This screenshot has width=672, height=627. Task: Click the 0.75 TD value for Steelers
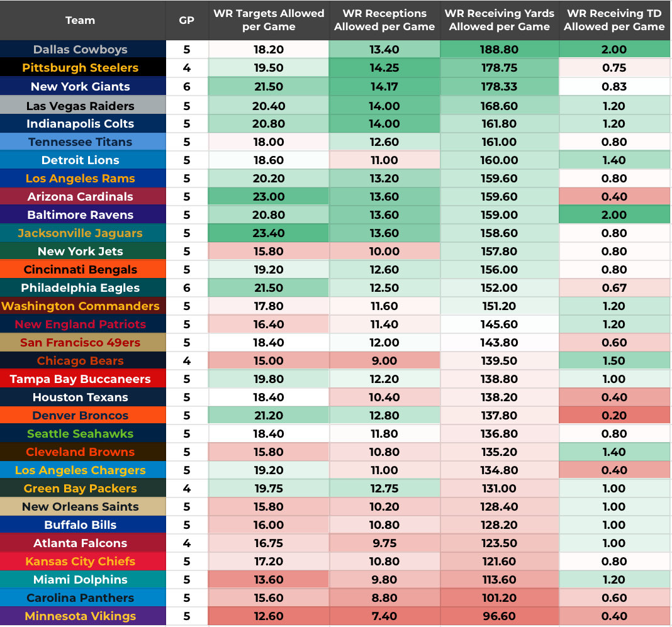(614, 68)
